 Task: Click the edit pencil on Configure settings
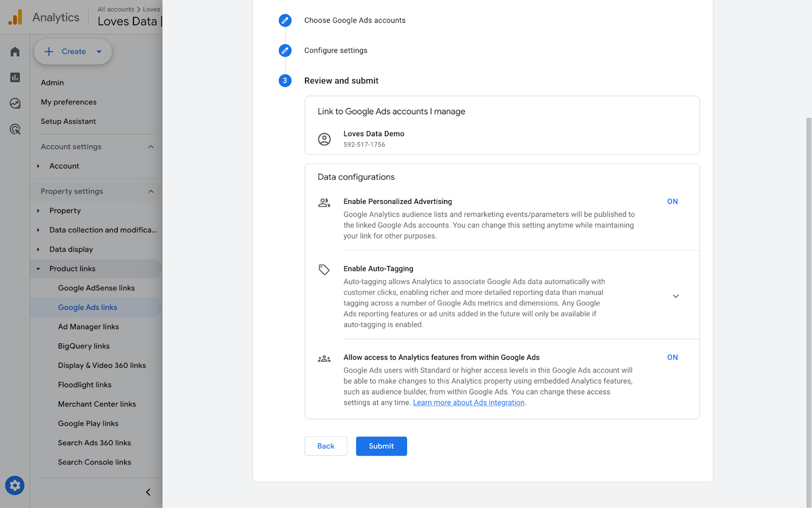(285, 50)
